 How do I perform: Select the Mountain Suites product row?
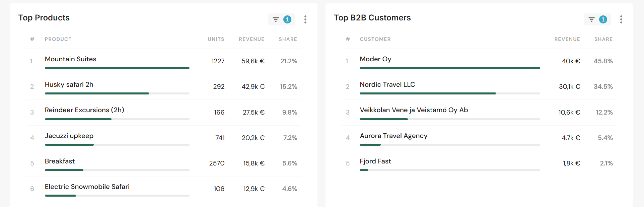(x=71, y=59)
